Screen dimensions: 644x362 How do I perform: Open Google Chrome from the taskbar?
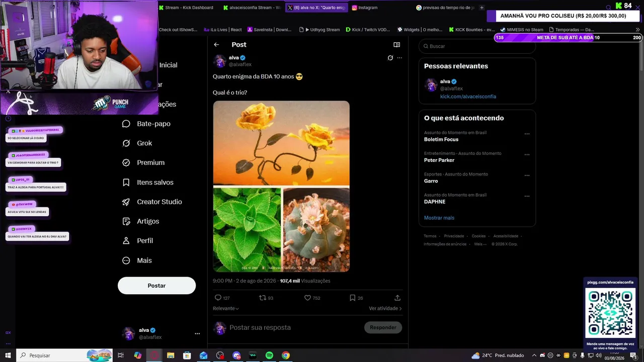(x=286, y=355)
